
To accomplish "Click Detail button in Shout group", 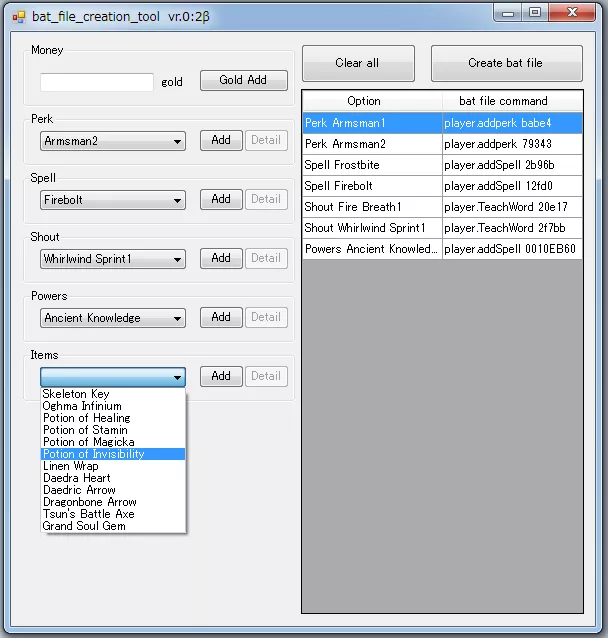I will [266, 258].
